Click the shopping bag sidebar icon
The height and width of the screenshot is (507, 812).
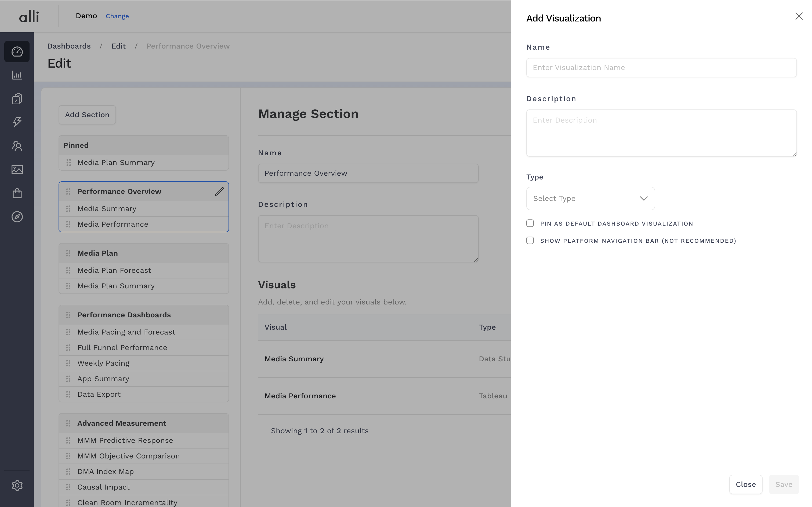17,193
